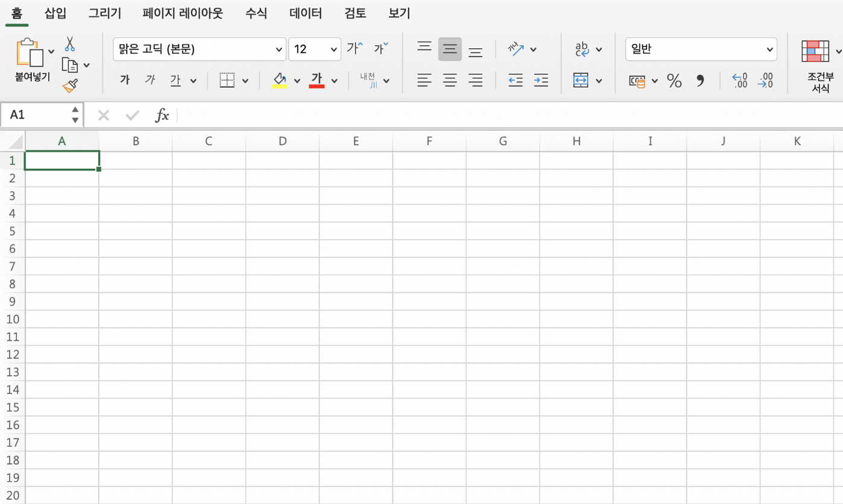
Task: Click the confirm checkmark in formula bar
Action: click(133, 115)
